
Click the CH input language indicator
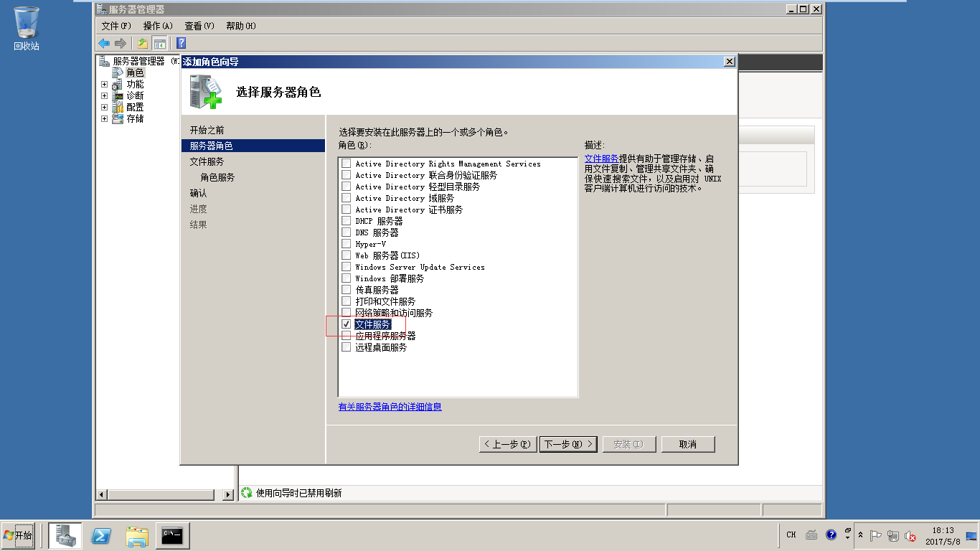[x=791, y=534]
